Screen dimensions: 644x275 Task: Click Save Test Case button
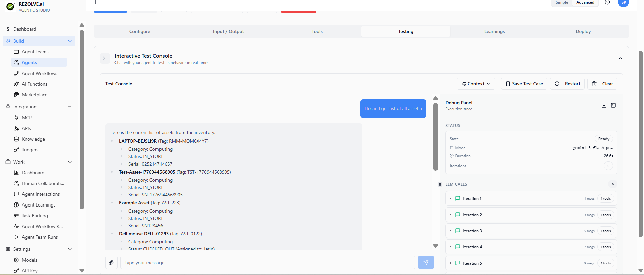tap(524, 84)
